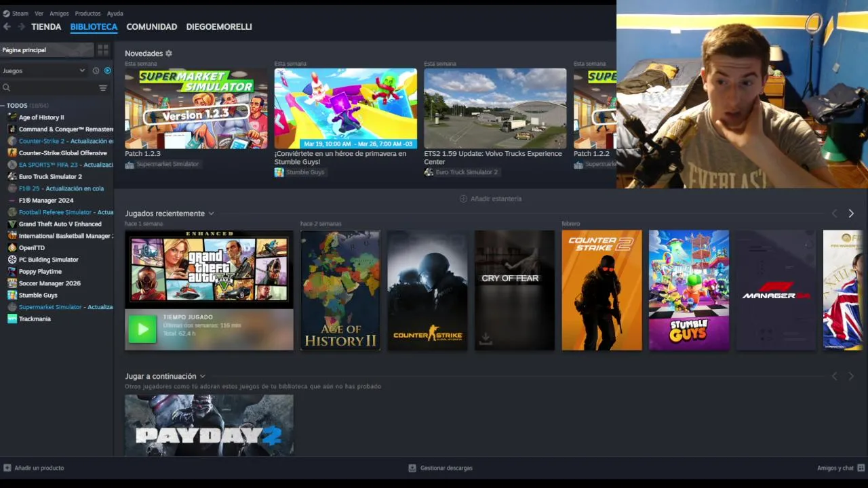Click the Página principal button
Image resolution: width=868 pixels, height=488 pixels.
coord(47,49)
